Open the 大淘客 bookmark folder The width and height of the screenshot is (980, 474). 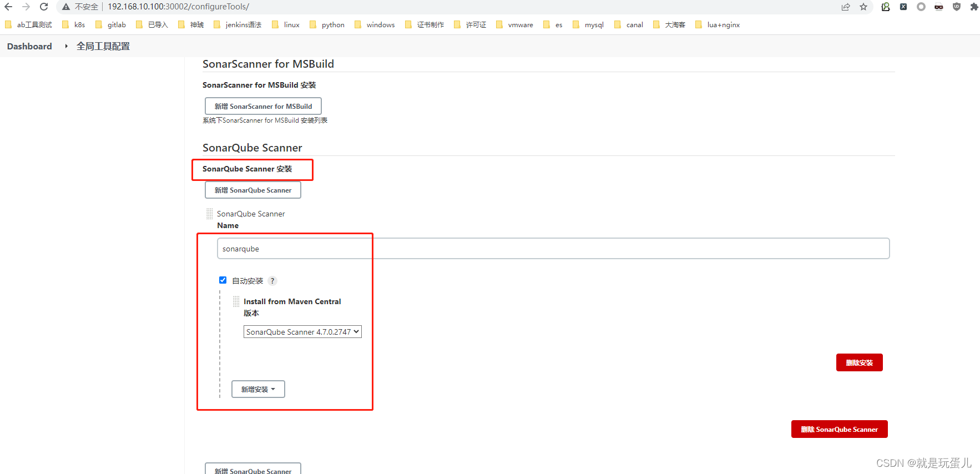(669, 24)
